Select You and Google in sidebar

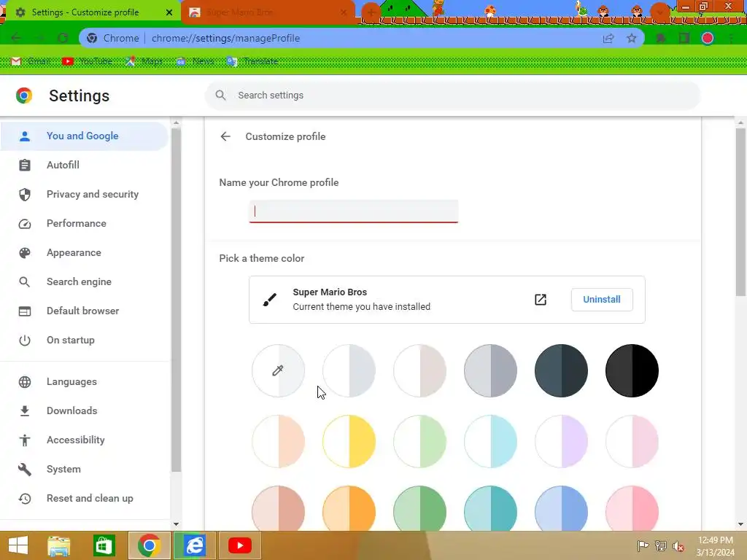click(85, 136)
